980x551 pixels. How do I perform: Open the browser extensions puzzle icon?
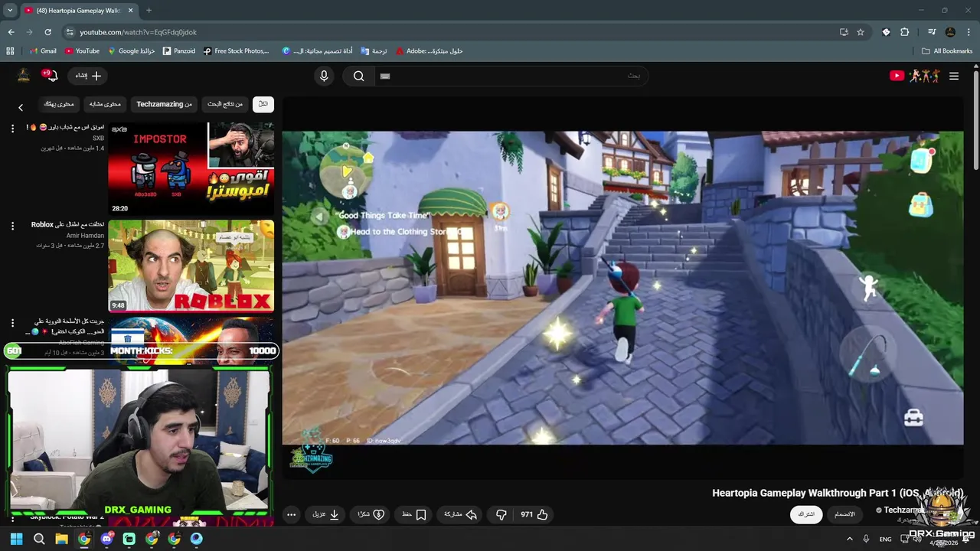tap(905, 32)
